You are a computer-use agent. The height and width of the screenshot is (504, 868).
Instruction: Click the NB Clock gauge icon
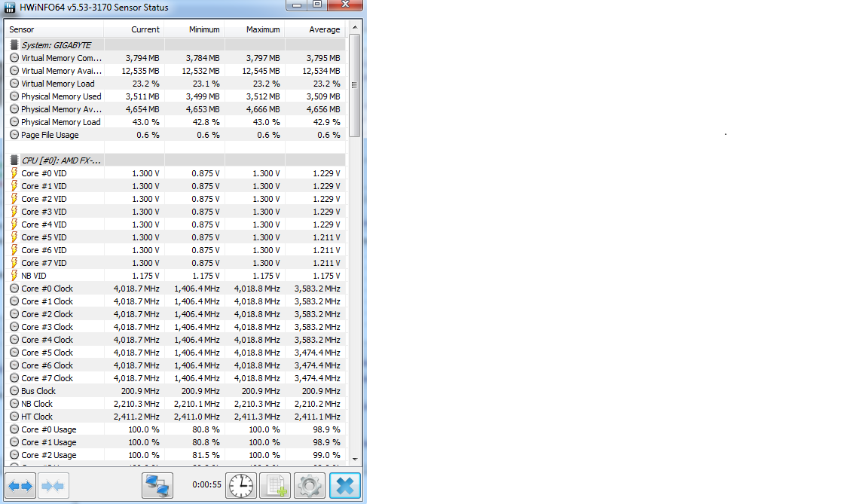[14, 403]
